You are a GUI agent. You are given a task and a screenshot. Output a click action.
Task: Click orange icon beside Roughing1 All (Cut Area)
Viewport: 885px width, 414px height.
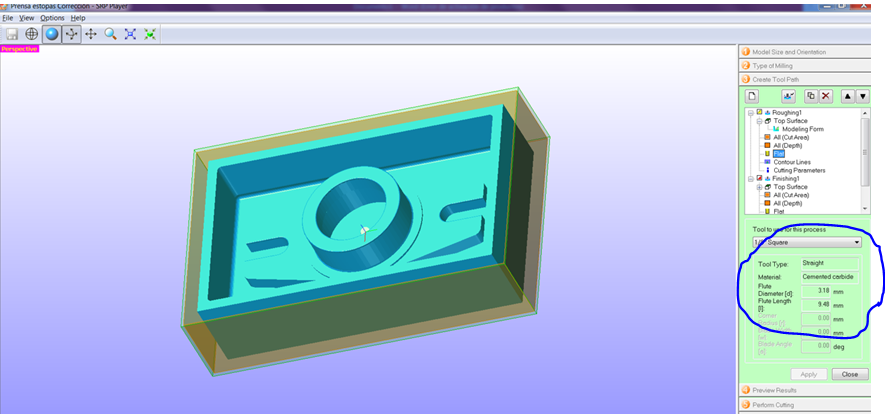pos(767,137)
